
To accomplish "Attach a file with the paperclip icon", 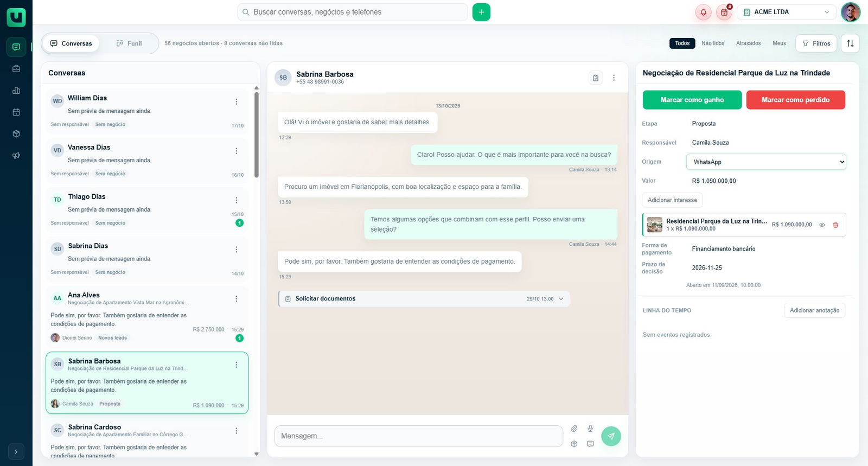I will (574, 429).
